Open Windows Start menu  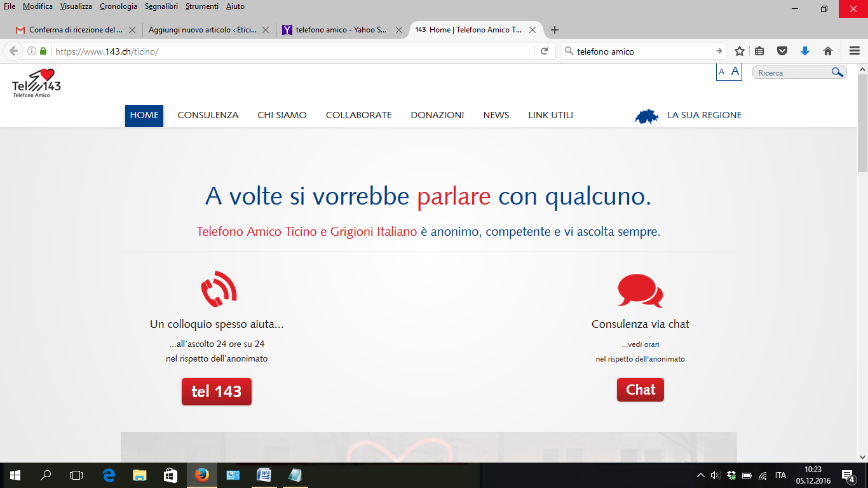point(15,475)
